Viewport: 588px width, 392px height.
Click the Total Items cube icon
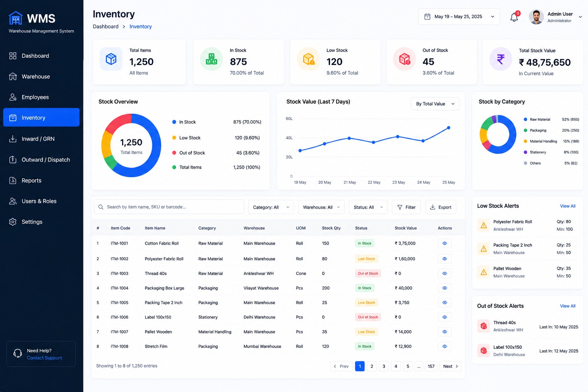(x=111, y=59)
